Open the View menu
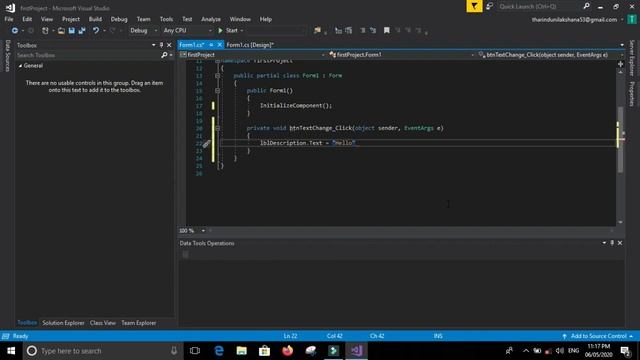The width and height of the screenshot is (640, 360). (47, 19)
